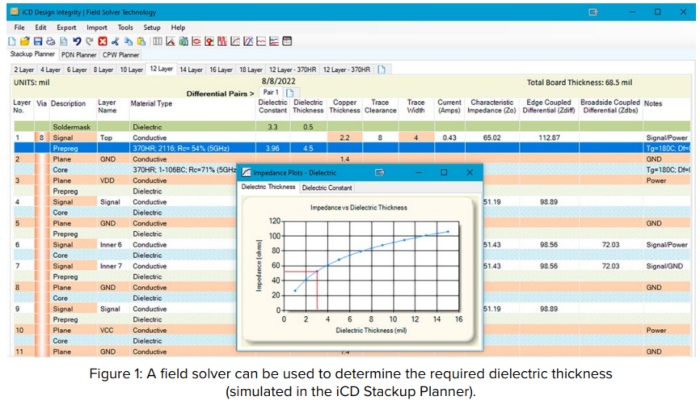Click the grey columns icon in the toolbar
The image size is (700, 405).
click(158, 42)
